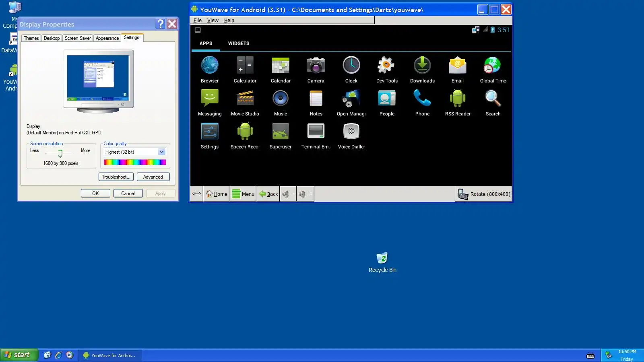Open the Downloads app
Viewport: 644px width, 362px height.
point(422,69)
